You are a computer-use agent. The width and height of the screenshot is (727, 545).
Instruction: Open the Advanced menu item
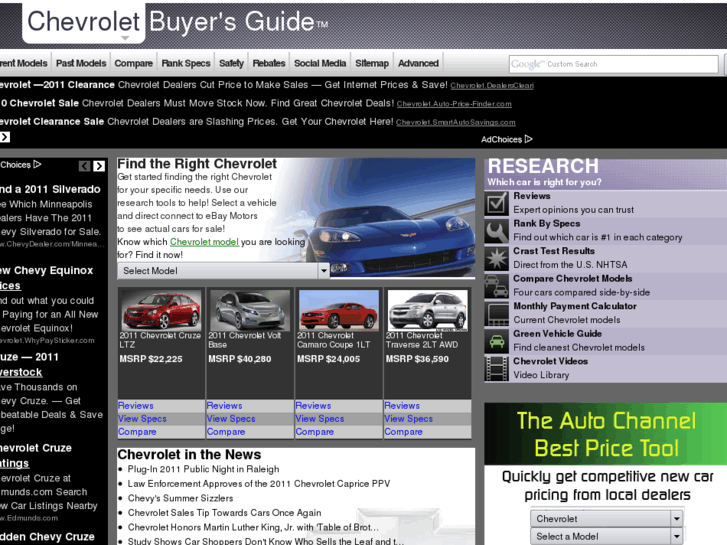[418, 63]
